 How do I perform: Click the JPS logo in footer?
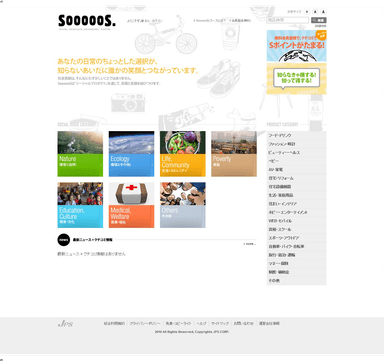click(65, 323)
